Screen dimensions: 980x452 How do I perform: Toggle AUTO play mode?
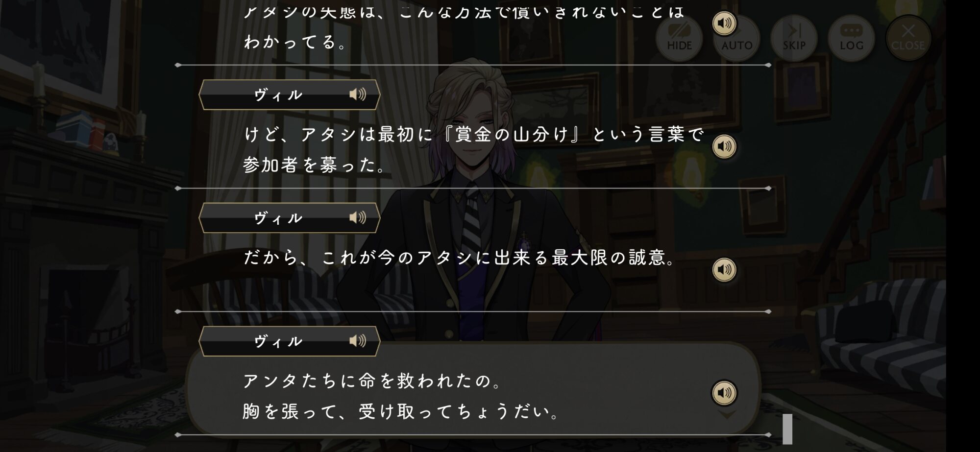[737, 38]
